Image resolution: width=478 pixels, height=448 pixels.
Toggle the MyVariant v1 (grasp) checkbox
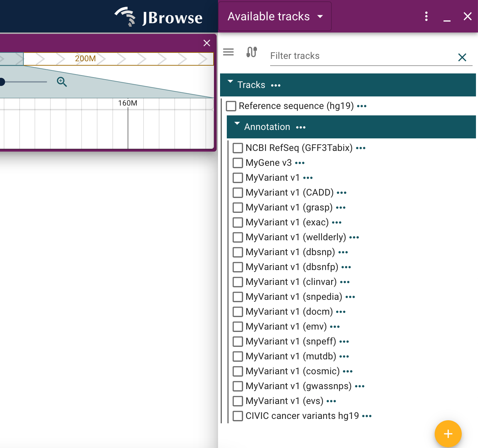(238, 207)
